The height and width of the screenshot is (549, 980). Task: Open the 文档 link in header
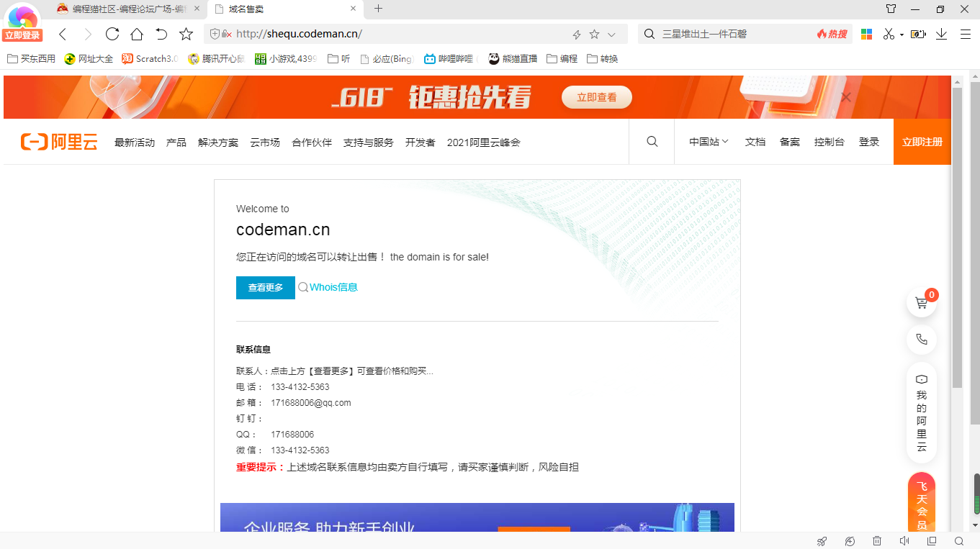click(x=755, y=142)
